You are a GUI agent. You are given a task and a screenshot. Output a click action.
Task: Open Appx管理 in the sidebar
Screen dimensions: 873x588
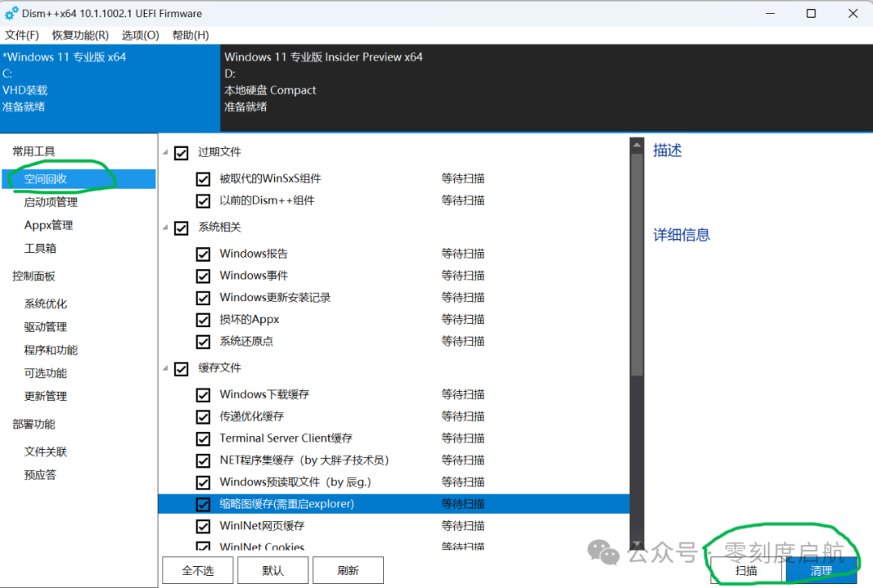(48, 225)
